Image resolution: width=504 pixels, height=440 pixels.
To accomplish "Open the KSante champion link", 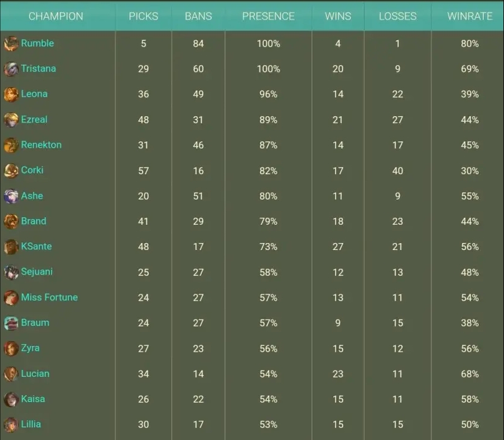I will pyautogui.click(x=36, y=246).
